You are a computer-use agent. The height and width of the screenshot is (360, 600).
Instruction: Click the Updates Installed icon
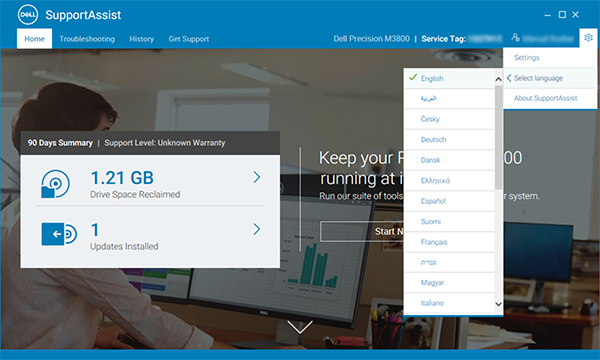point(59,234)
